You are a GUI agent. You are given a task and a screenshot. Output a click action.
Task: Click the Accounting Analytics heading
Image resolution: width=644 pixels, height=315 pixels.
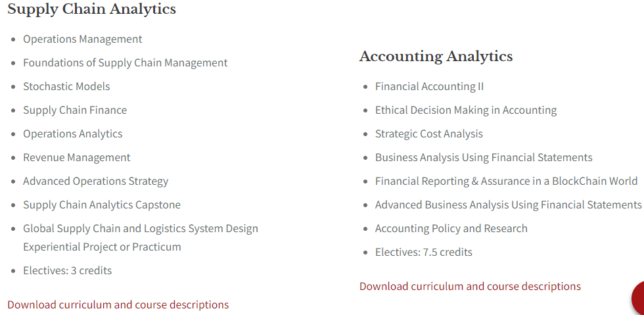436,57
